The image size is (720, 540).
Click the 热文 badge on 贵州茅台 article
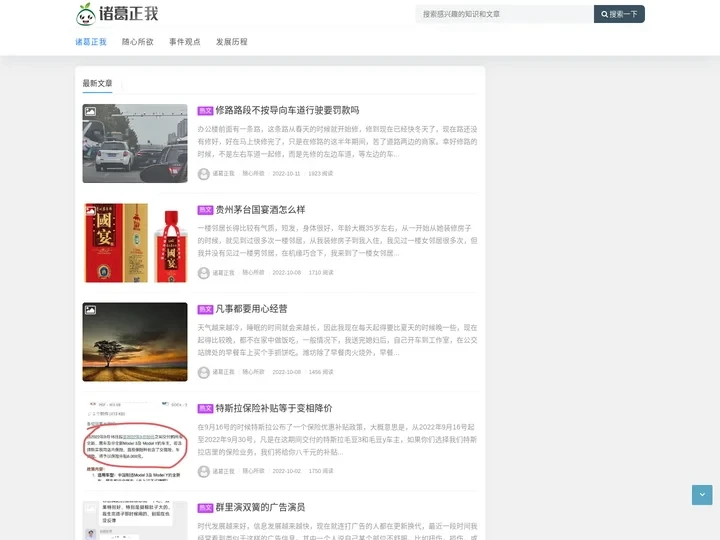pyautogui.click(x=205, y=210)
